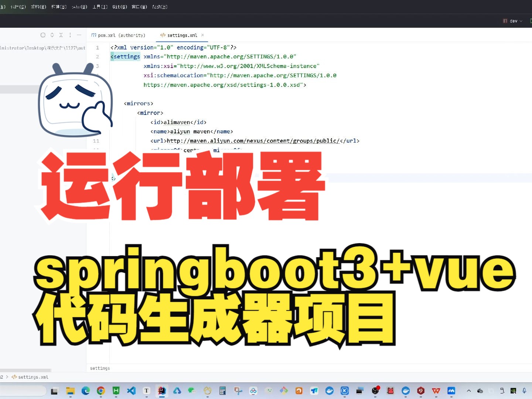Click the settings-1.0.0.xsd URL line
This screenshot has height=399, width=532.
(225, 85)
